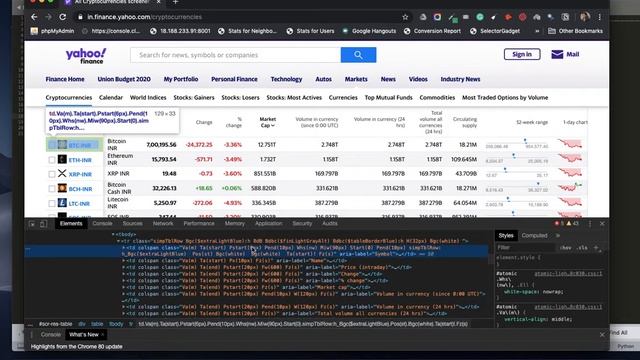Toggle :hov element state panel
Viewport: 640px width, 360px height.
click(x=565, y=248)
